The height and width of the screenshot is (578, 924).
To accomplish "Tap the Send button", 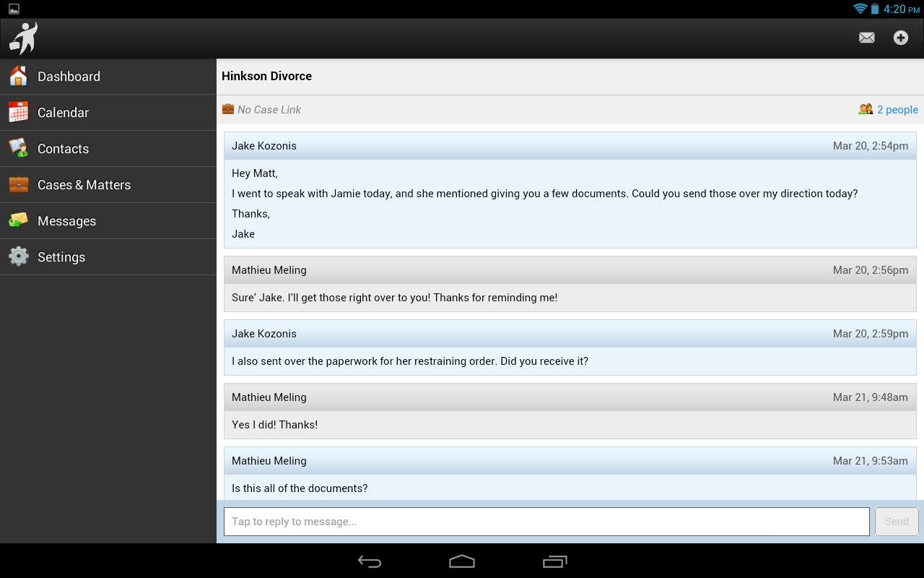I will (897, 522).
